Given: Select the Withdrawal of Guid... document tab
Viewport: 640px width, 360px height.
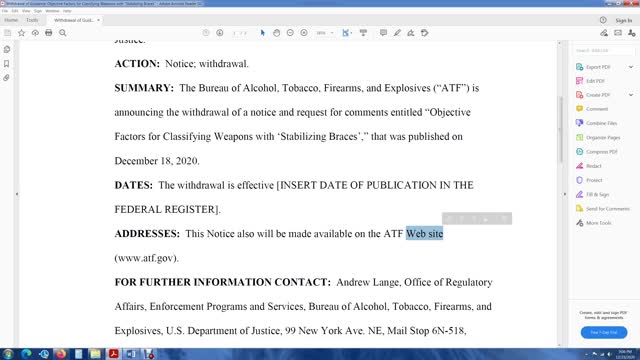Looking at the screenshot, I should point(74,20).
